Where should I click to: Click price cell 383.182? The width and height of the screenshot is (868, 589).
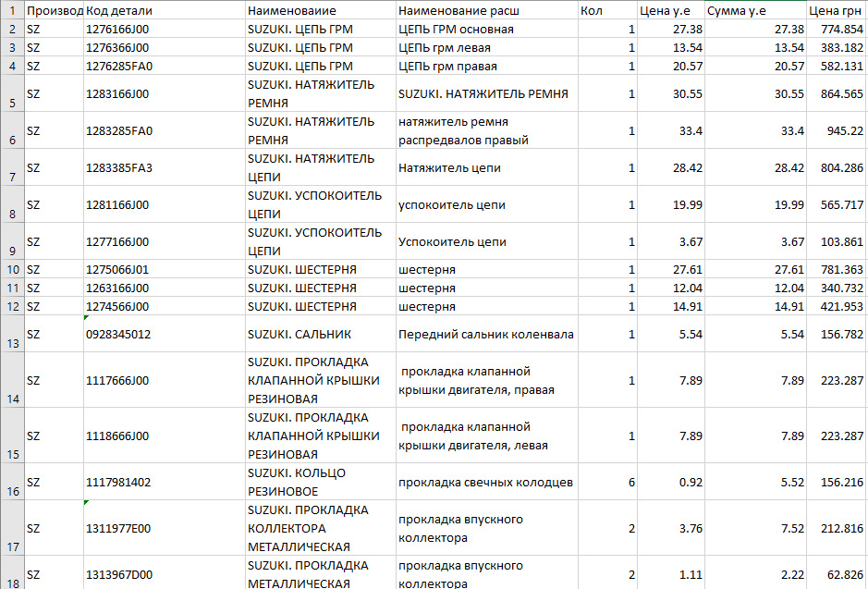click(x=837, y=47)
